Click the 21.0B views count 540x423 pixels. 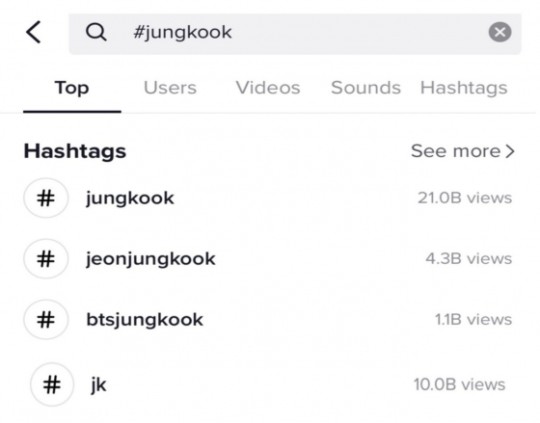click(465, 198)
